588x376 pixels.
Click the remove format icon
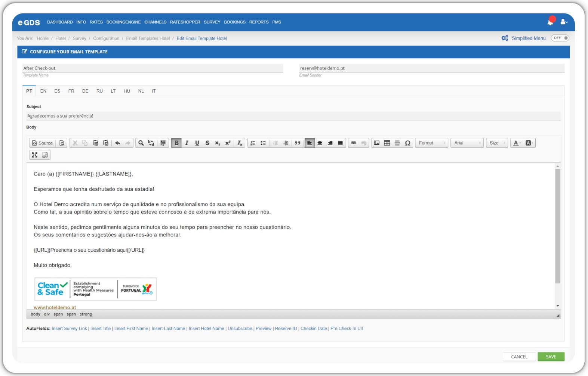click(x=240, y=143)
